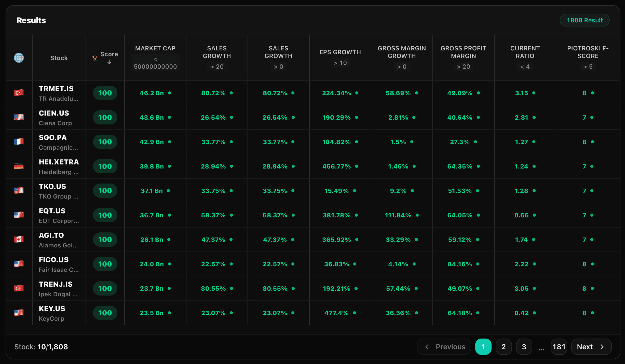The width and height of the screenshot is (625, 364).
Task: Click the 3.05 current ratio value
Action: 522,288
